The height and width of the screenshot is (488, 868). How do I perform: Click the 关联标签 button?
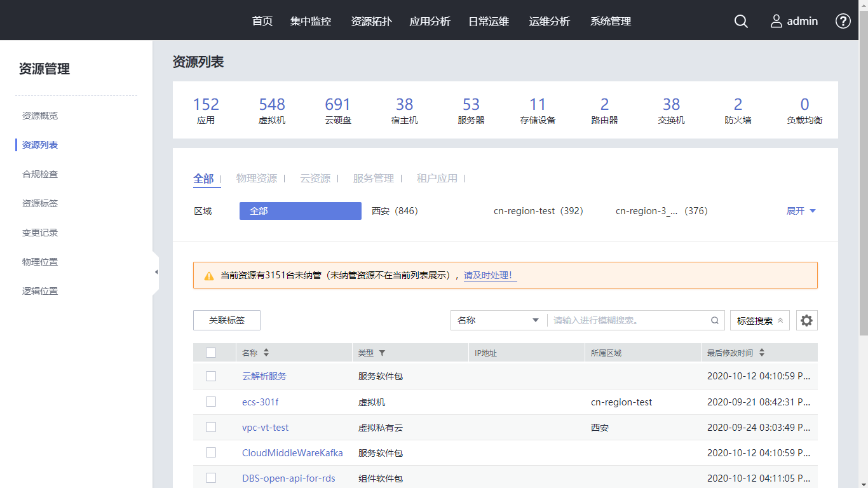pos(227,320)
